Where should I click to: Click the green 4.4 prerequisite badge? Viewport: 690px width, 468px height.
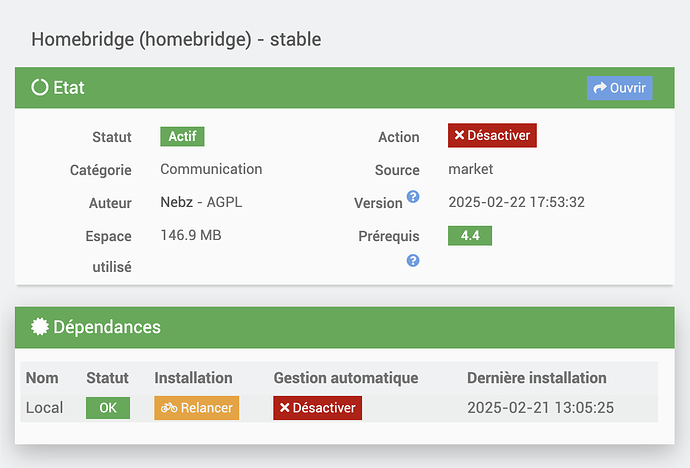(x=469, y=236)
